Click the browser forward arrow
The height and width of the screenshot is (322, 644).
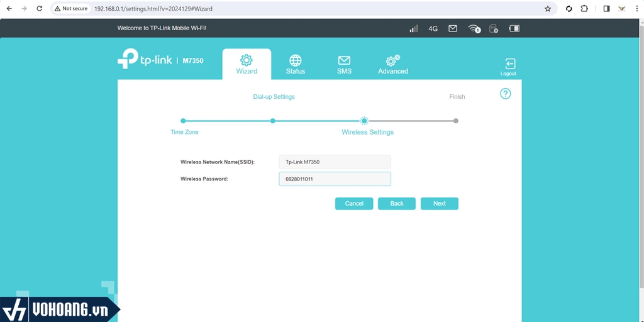click(25, 9)
